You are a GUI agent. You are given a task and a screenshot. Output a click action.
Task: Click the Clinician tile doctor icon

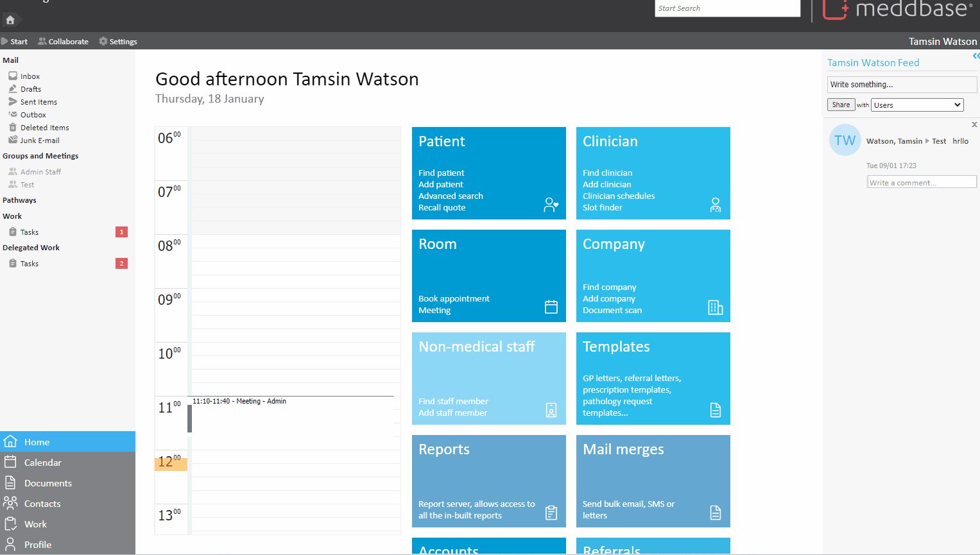[x=715, y=205]
